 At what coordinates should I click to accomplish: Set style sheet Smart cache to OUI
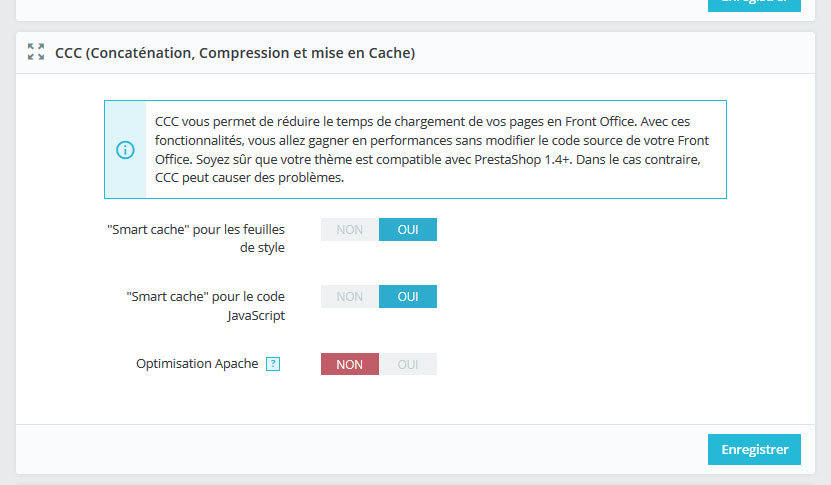[x=408, y=230]
